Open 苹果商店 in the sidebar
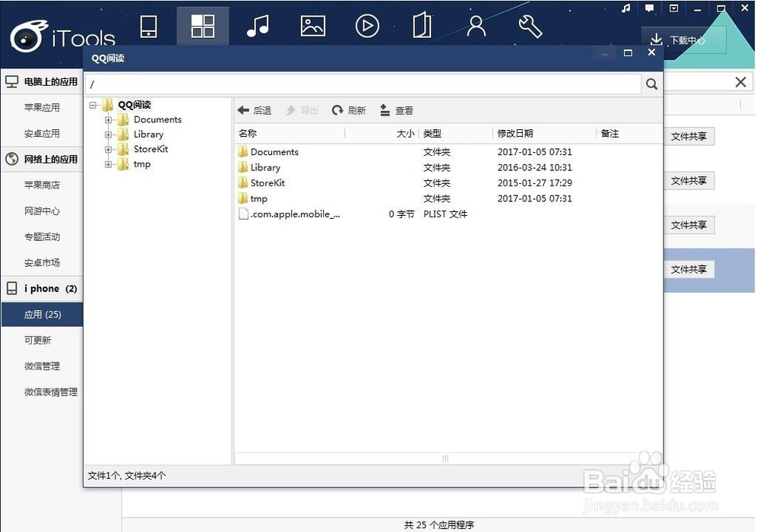Screen dimensions: 760x532 (x=42, y=185)
